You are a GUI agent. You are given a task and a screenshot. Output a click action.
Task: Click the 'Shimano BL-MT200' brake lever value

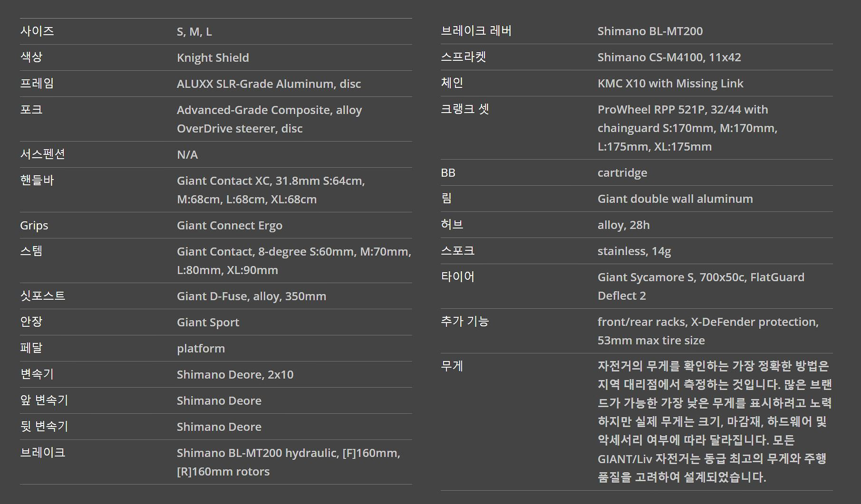tap(650, 31)
